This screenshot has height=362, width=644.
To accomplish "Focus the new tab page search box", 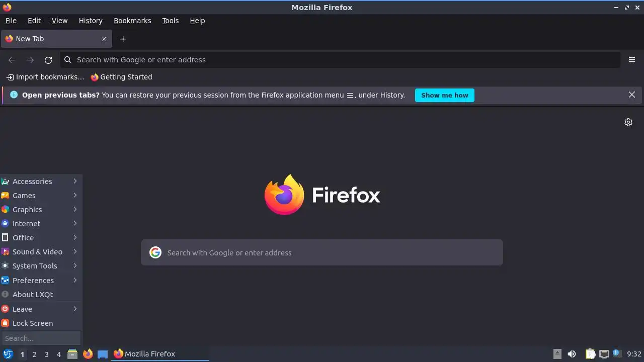I will [x=322, y=252].
